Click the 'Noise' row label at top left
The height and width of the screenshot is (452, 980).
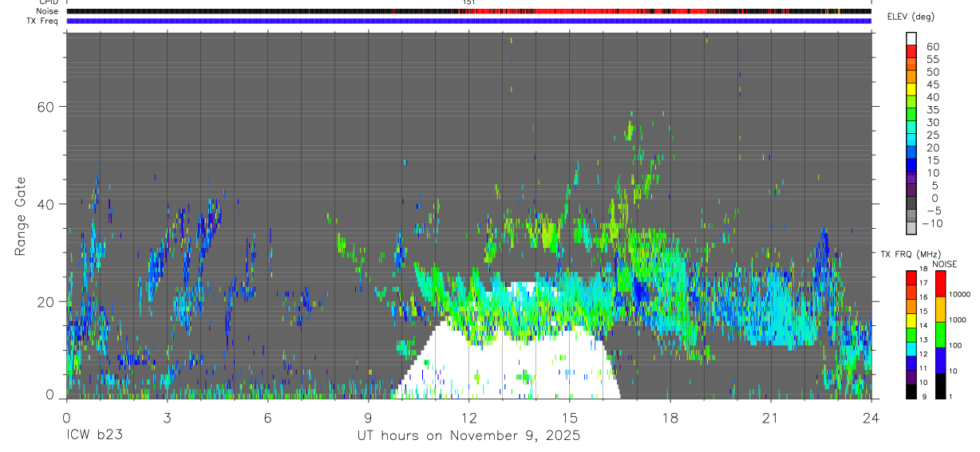click(48, 12)
